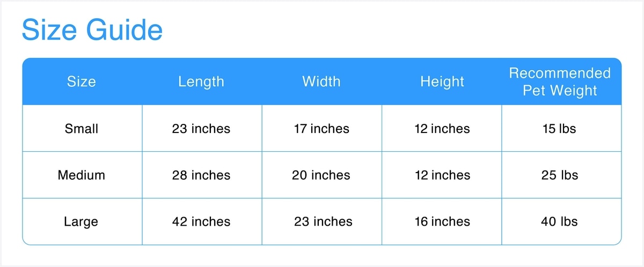Click the 40 lbs weight cell
Image resolution: width=644 pixels, height=267 pixels.
pyautogui.click(x=560, y=221)
